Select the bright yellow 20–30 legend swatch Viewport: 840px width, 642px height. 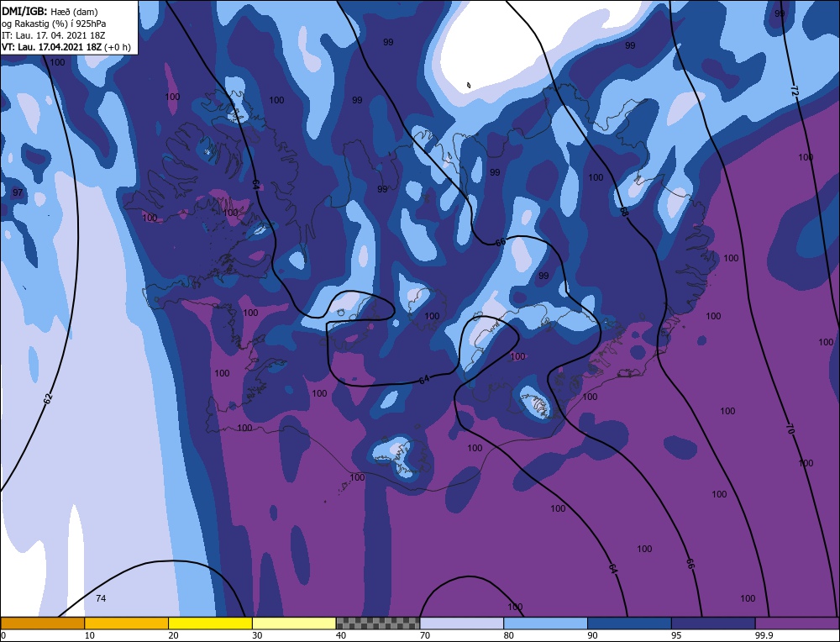(210, 623)
